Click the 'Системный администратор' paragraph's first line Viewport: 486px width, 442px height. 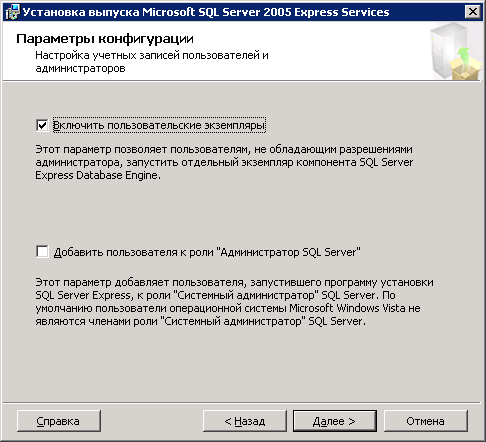(234, 282)
